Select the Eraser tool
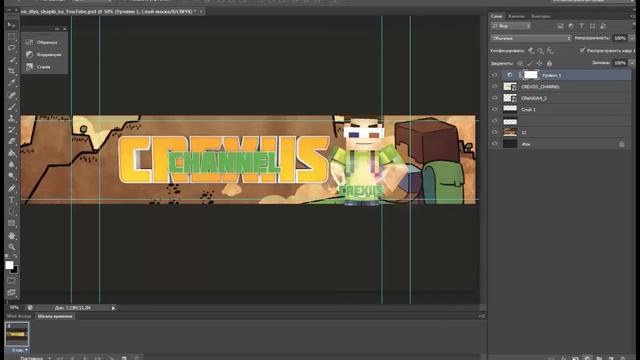This screenshot has height=360, width=640. (x=12, y=142)
